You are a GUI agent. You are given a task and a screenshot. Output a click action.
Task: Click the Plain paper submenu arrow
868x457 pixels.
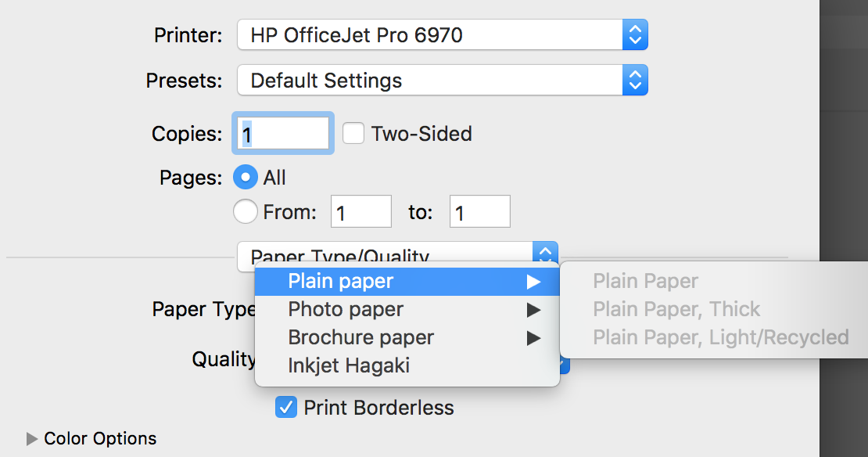tap(533, 282)
